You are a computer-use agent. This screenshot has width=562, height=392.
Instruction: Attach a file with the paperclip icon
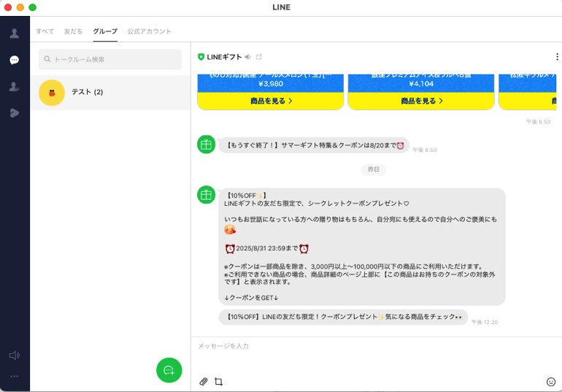click(204, 381)
